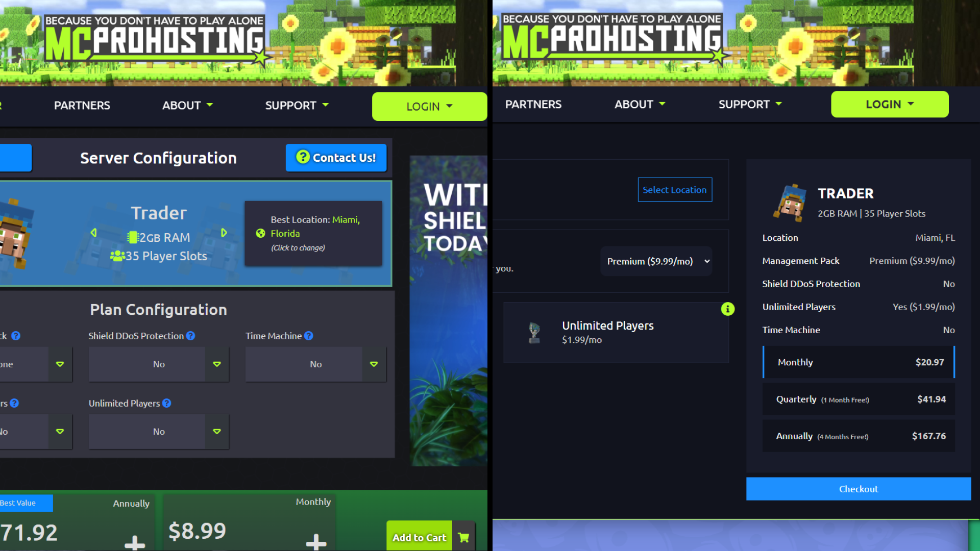This screenshot has height=551, width=980.
Task: Open the ABOUT menu
Action: coord(187,105)
